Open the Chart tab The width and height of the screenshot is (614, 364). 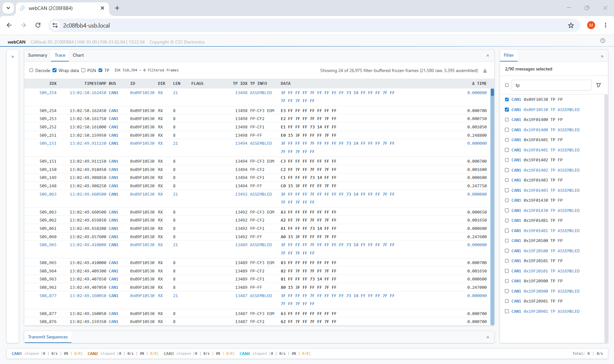point(78,55)
